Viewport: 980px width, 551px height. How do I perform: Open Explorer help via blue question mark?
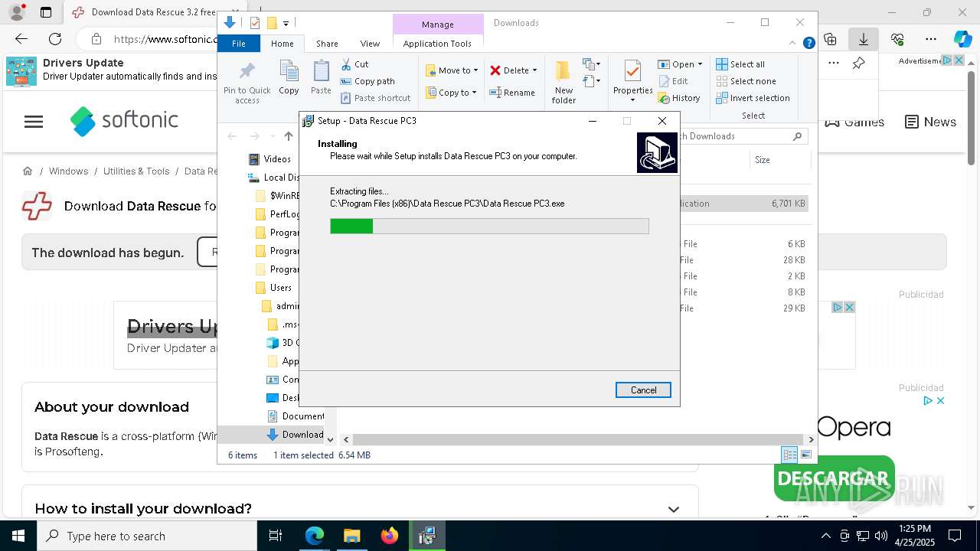[808, 44]
